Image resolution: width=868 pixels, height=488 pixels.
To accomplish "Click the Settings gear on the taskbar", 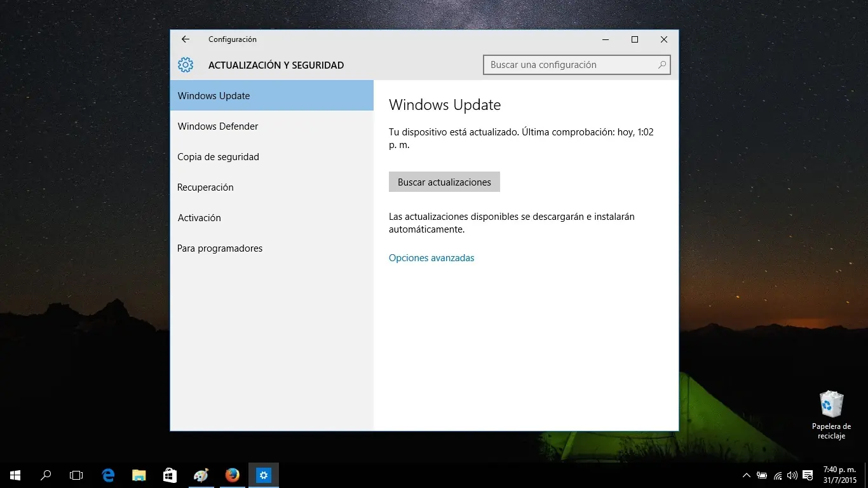I will tap(264, 475).
